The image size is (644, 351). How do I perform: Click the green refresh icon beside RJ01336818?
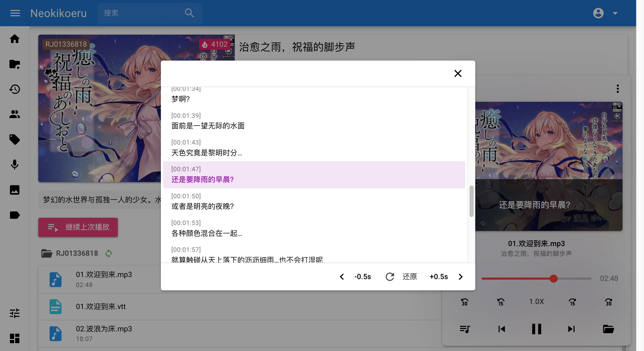tap(108, 253)
